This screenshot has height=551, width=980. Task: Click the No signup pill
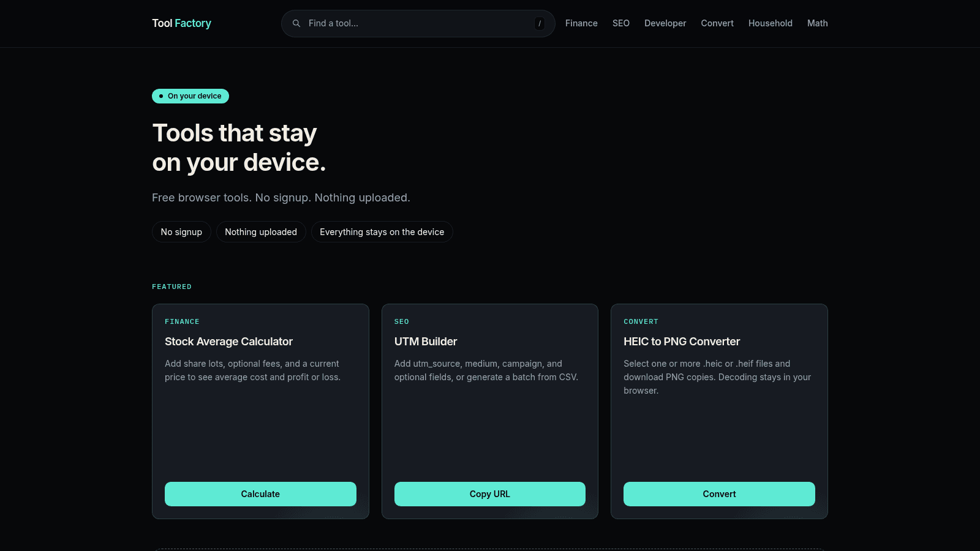(x=181, y=232)
